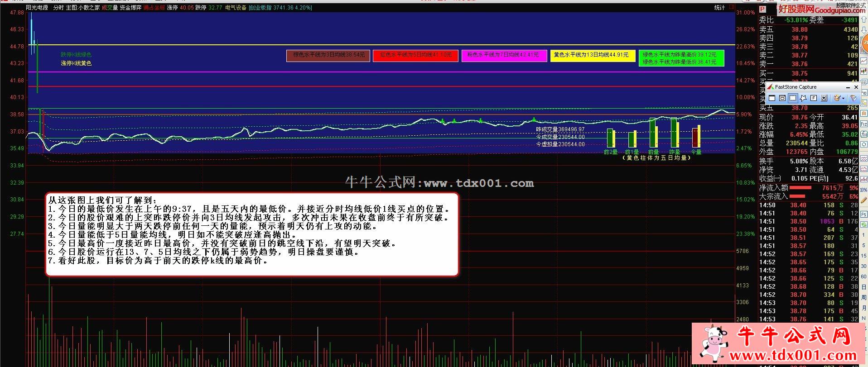868x367 pixels.
Task: Click the 昨成交量 369496.97 readout
Action: tap(560, 129)
